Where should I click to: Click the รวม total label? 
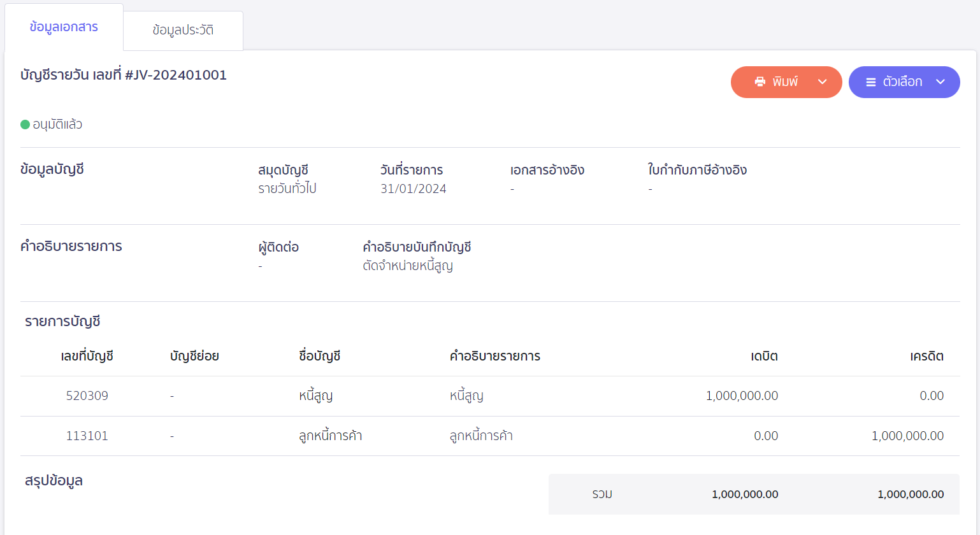[x=602, y=494]
